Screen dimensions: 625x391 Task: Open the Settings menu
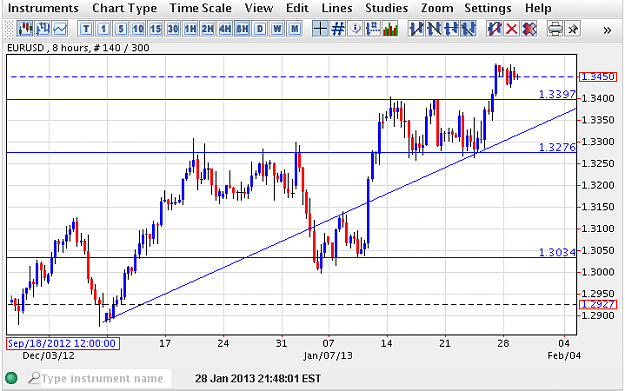click(x=488, y=8)
